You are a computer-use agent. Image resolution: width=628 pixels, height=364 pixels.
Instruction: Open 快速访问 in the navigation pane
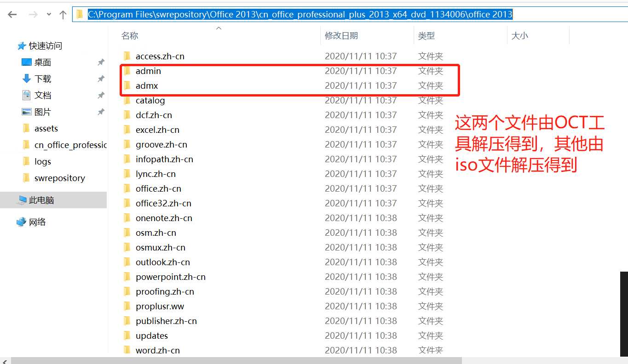(45, 46)
